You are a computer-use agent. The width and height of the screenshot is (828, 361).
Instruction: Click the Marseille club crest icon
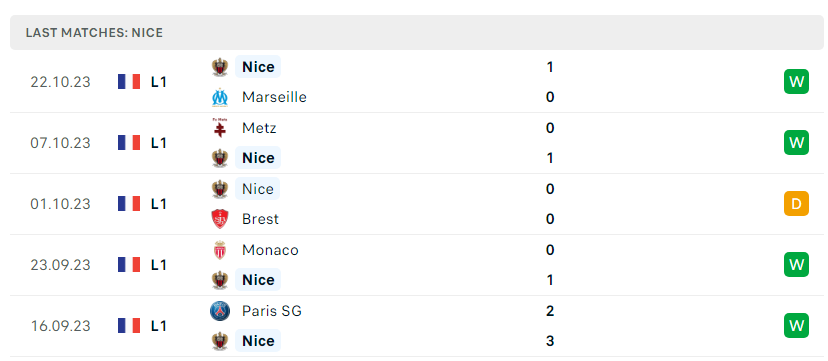coord(220,97)
